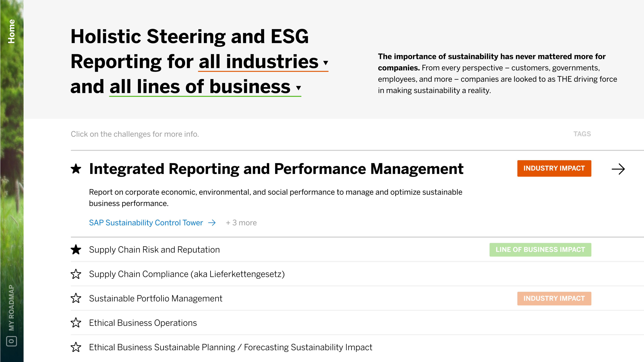Viewport: 644px width, 362px height.
Task: Click arrow beside SAP Sustainability Control Tower
Action: click(212, 223)
